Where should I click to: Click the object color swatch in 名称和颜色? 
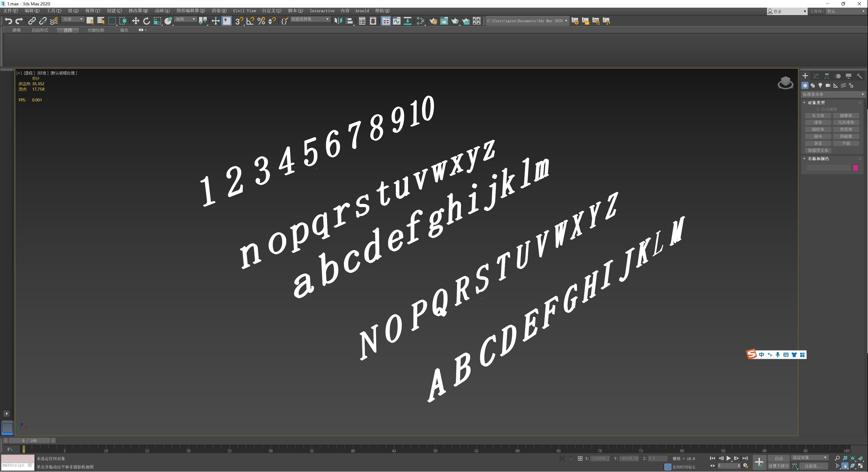pos(856,168)
